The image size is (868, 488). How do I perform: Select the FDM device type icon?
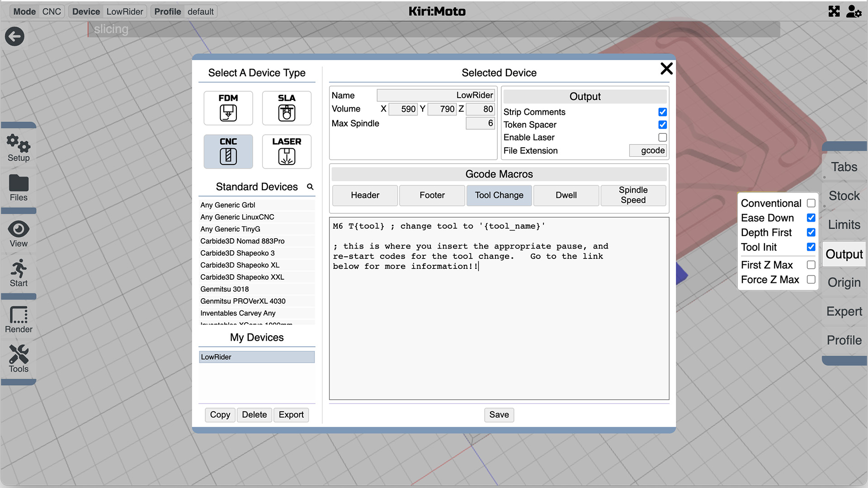click(228, 108)
